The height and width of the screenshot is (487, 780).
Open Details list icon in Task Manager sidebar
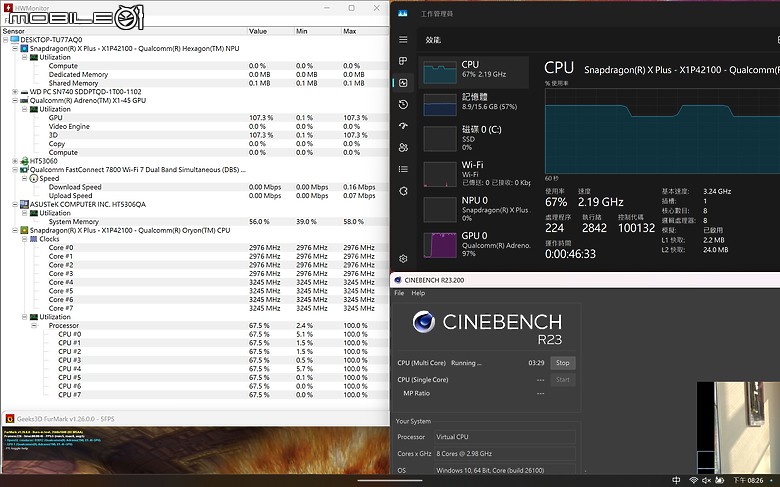(403, 170)
